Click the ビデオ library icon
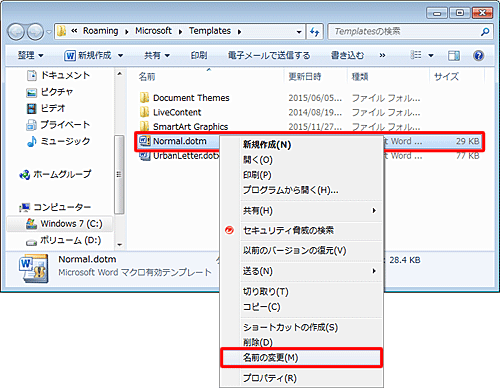Image resolution: width=500 pixels, height=388 pixels. click(x=31, y=109)
